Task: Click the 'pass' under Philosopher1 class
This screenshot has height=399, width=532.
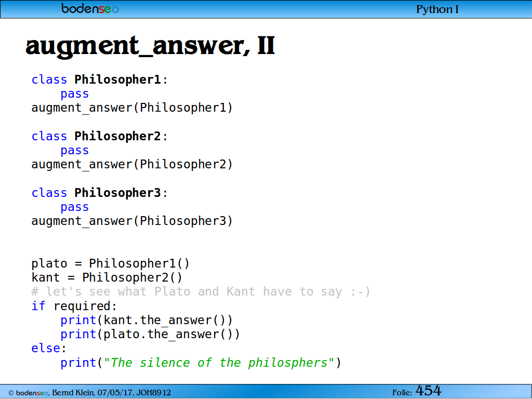Action: click(75, 94)
